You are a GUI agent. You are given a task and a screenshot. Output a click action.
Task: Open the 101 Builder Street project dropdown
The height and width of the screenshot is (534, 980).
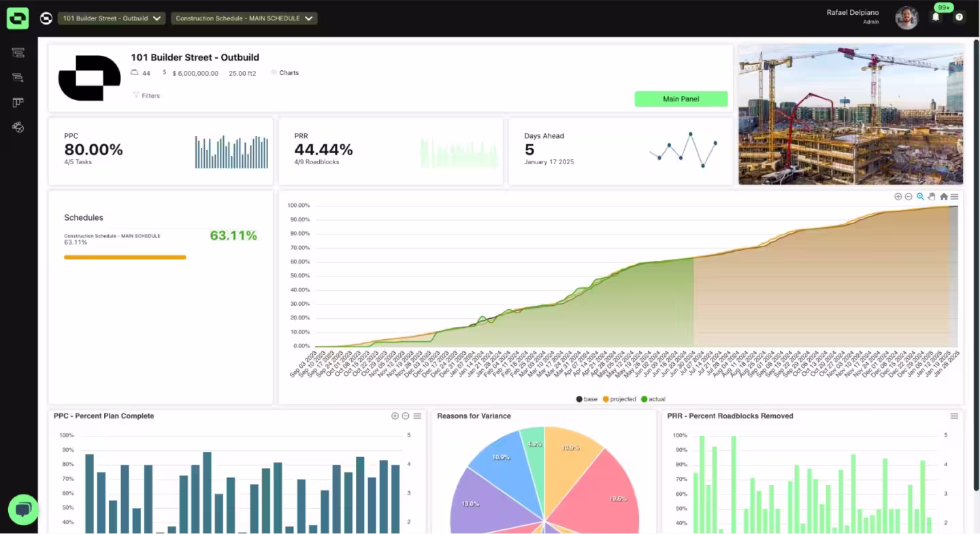tap(112, 18)
